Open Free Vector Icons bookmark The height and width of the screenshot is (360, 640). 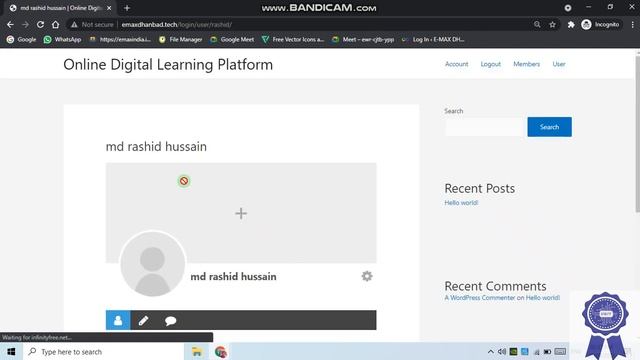coord(293,40)
